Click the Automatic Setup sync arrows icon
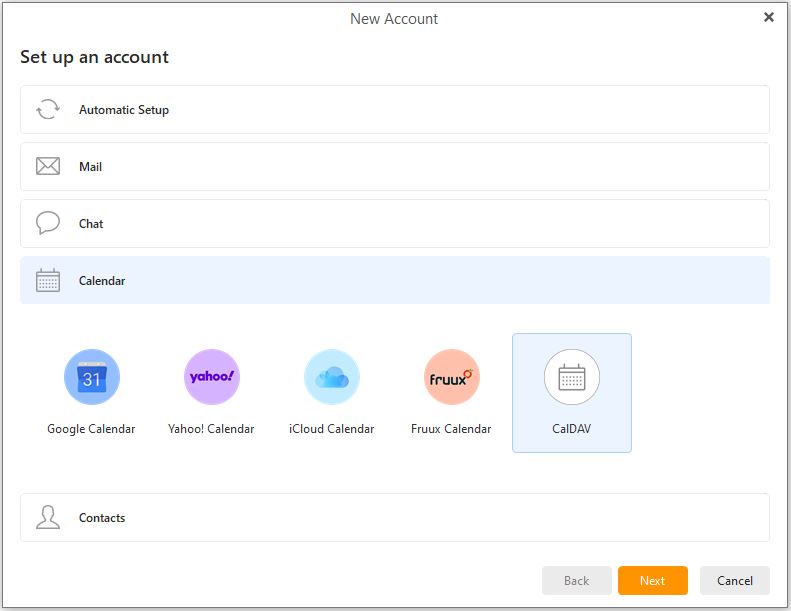This screenshot has width=791, height=611. [48, 109]
